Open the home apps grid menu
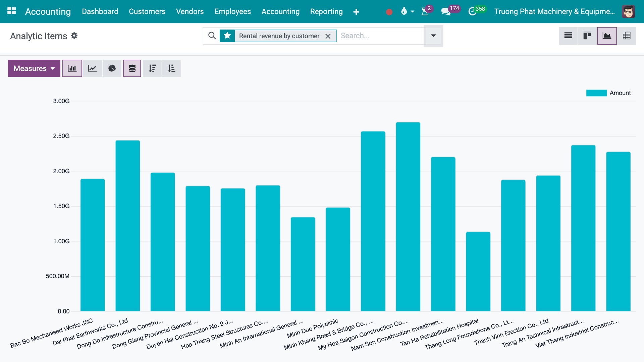 pyautogui.click(x=11, y=11)
